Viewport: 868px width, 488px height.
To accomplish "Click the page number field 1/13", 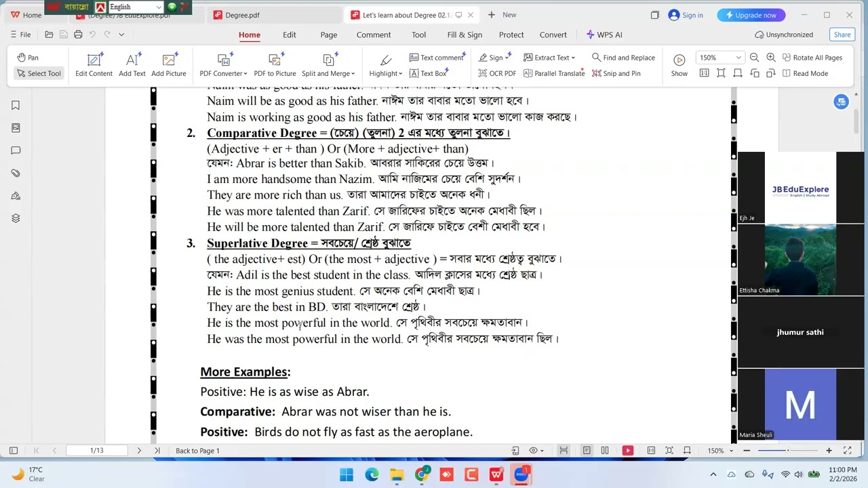I will point(97,451).
